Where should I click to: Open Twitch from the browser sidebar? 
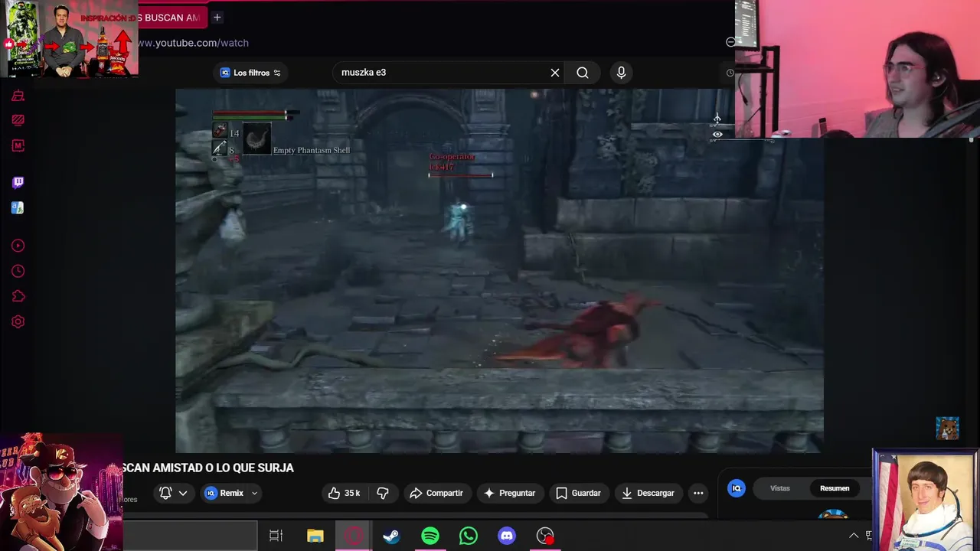[18, 182]
